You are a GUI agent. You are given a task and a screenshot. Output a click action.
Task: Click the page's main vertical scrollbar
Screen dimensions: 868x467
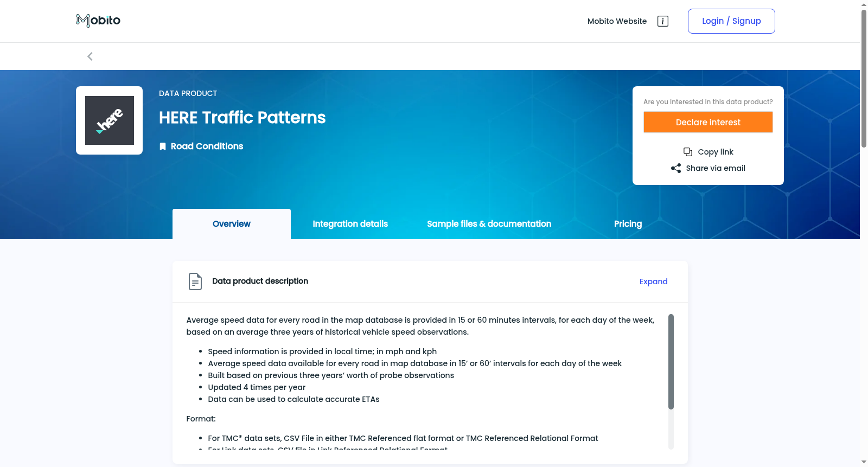[864, 79]
